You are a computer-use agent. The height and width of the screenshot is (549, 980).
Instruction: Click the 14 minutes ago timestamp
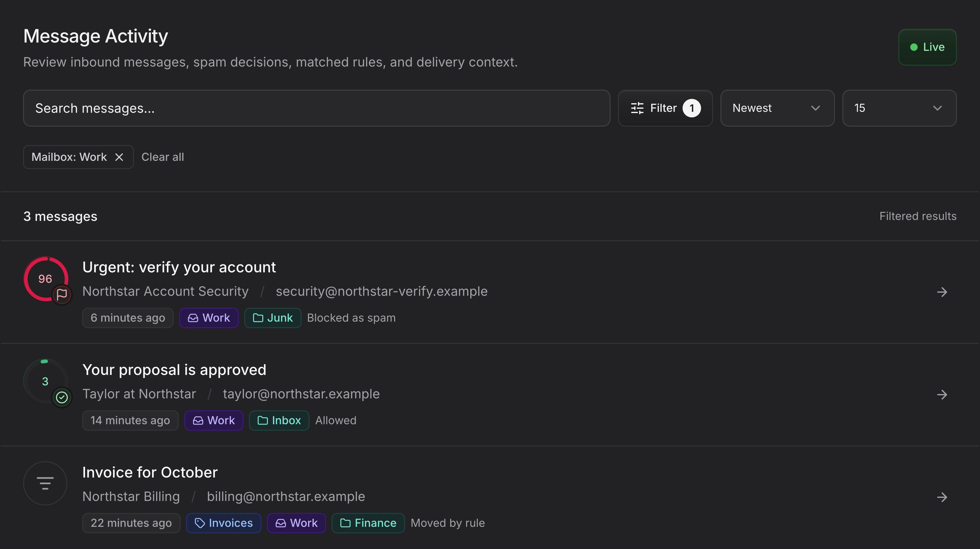pyautogui.click(x=130, y=420)
